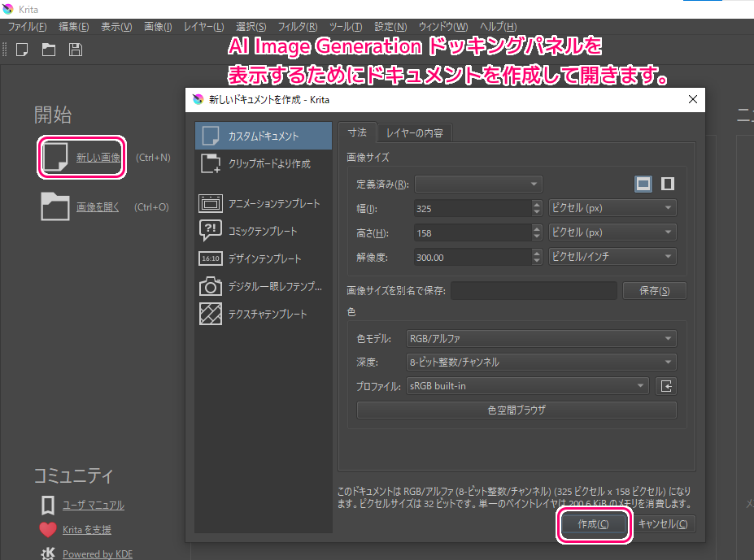
Task: Select デジタル一眼レフテンプレート category
Action: 263,286
